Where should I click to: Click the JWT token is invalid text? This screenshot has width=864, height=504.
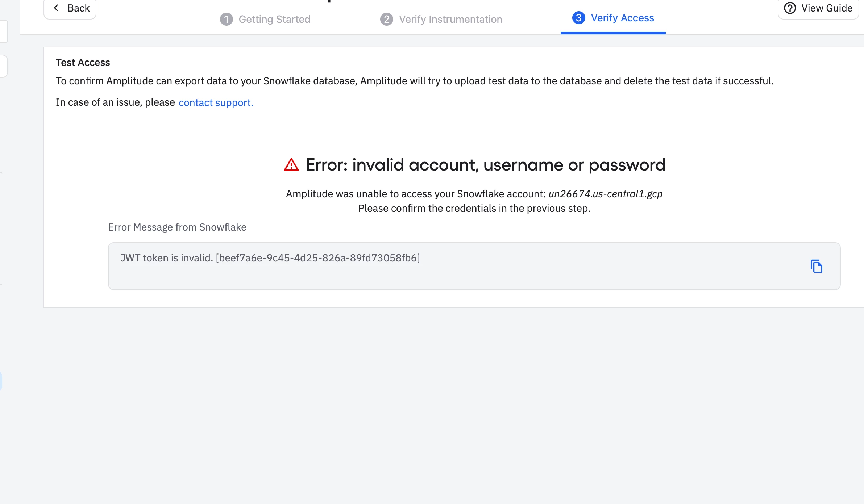pos(166,258)
